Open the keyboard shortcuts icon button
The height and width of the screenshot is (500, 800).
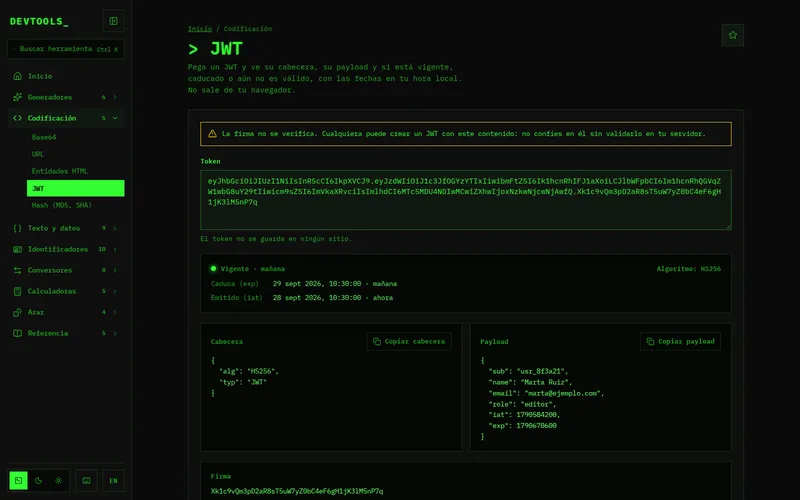(x=86, y=481)
